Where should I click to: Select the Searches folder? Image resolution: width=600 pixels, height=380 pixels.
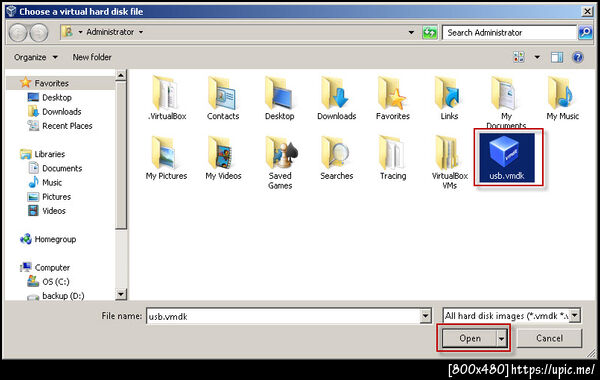coord(336,158)
